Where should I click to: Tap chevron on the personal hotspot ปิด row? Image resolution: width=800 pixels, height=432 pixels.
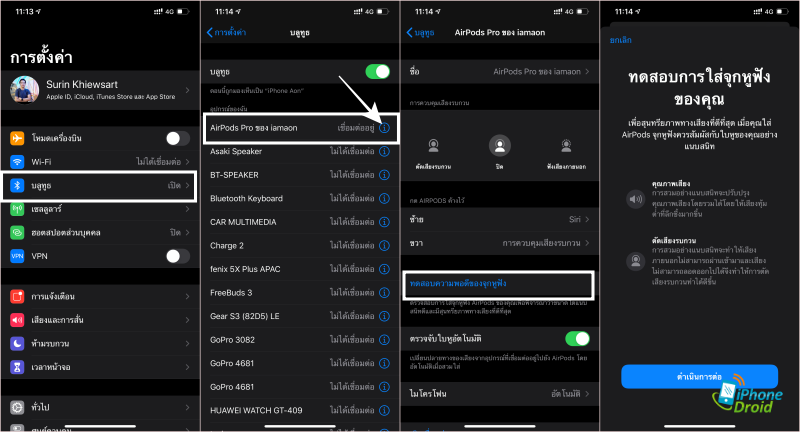coord(188,233)
